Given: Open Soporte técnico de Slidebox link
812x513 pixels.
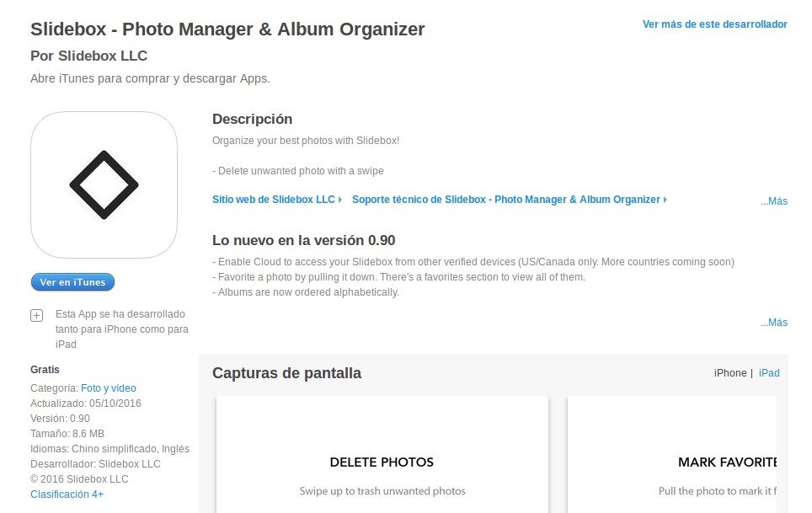Looking at the screenshot, I should tap(506, 200).
